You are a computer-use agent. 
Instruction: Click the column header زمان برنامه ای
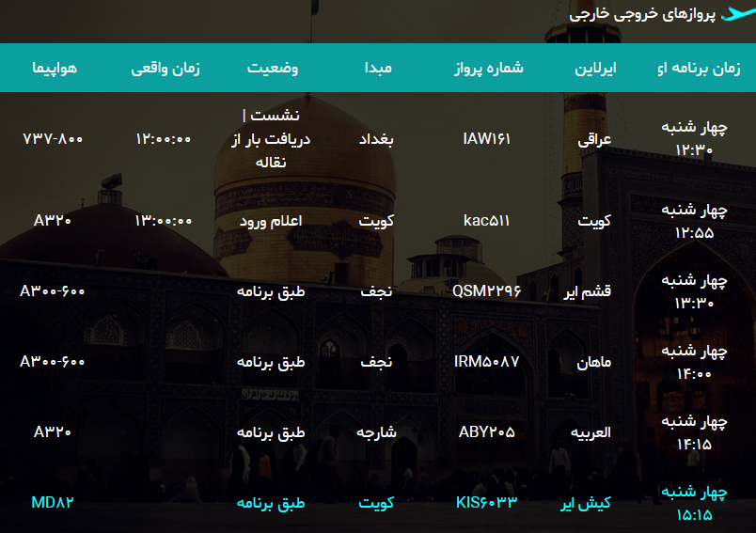coord(699,68)
